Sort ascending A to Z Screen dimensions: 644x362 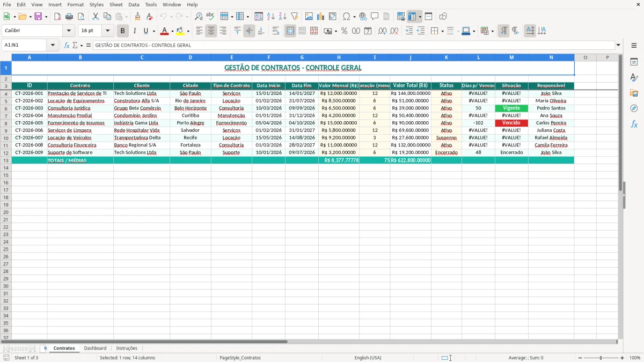[271, 17]
